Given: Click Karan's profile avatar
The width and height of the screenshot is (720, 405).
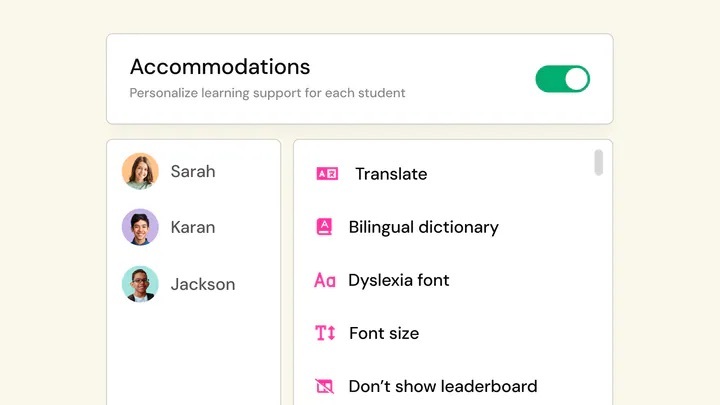Looking at the screenshot, I should [x=140, y=227].
